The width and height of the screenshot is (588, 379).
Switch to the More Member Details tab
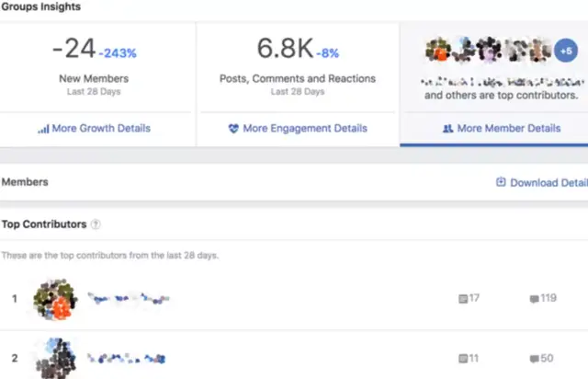(x=508, y=129)
